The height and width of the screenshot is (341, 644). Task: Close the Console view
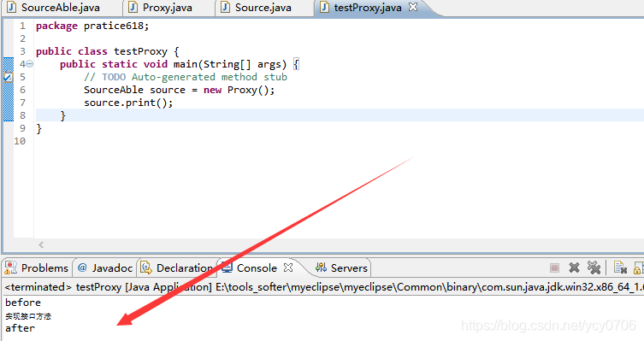[288, 268]
